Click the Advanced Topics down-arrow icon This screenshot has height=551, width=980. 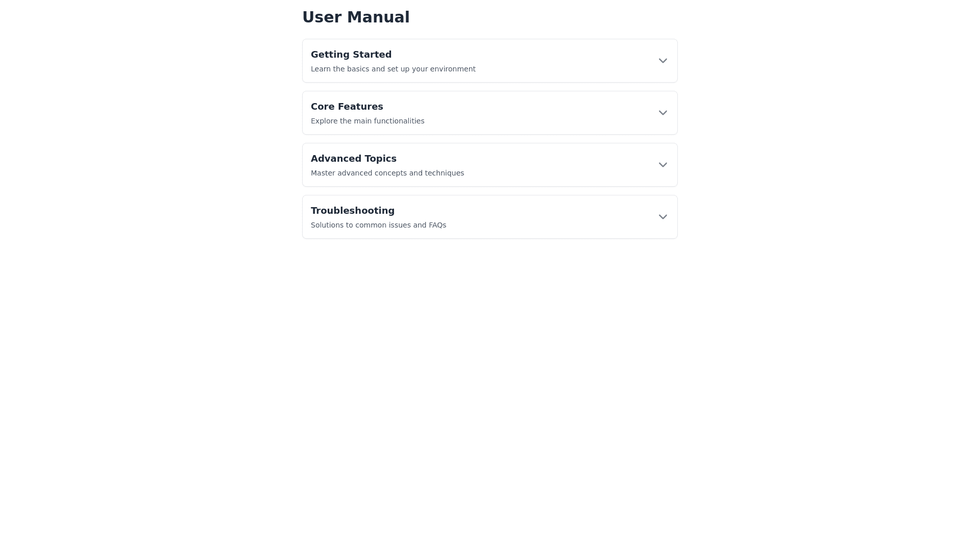tap(663, 165)
